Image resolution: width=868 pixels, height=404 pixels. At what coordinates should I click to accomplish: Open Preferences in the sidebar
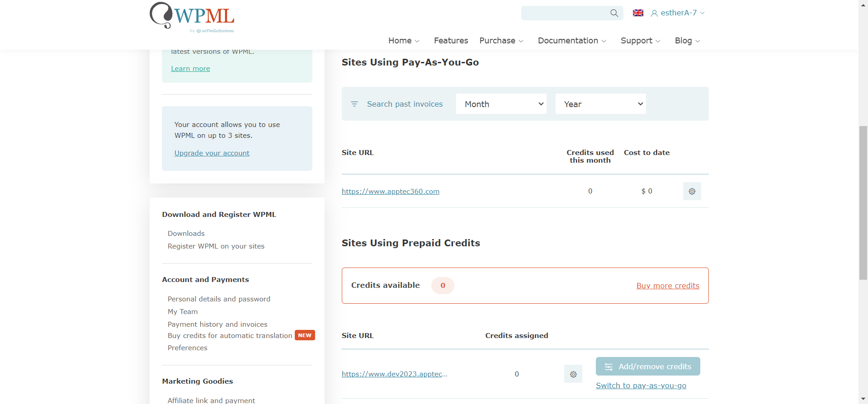[187, 348]
